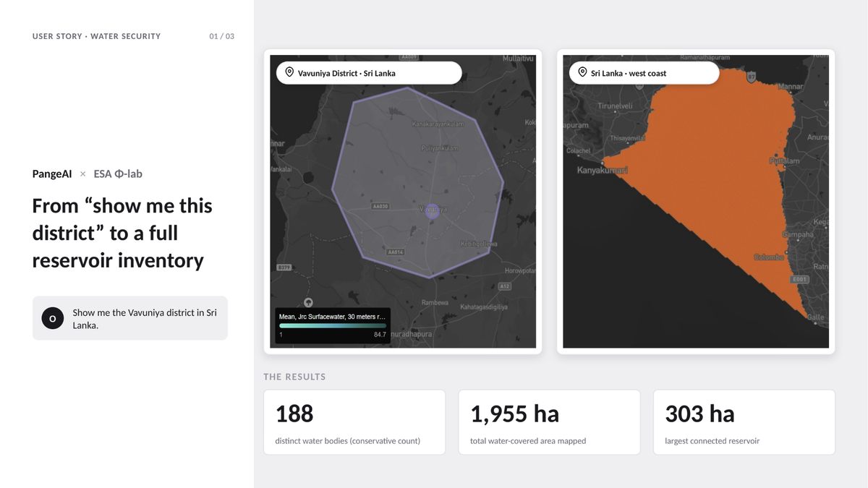Click 'Puliyankulam' map label
868x488 pixels.
tap(440, 148)
